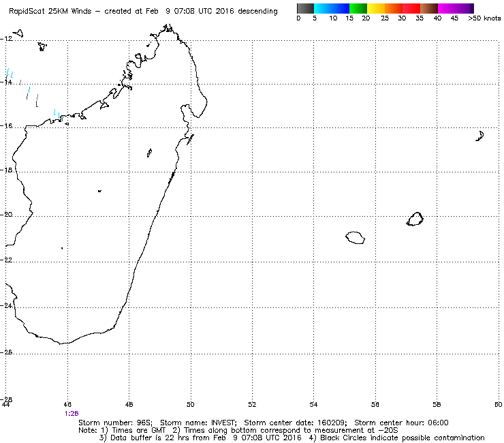Click the '45' label under the color bar
Image resolution: width=504 pixels, height=443 pixels.
click(454, 18)
